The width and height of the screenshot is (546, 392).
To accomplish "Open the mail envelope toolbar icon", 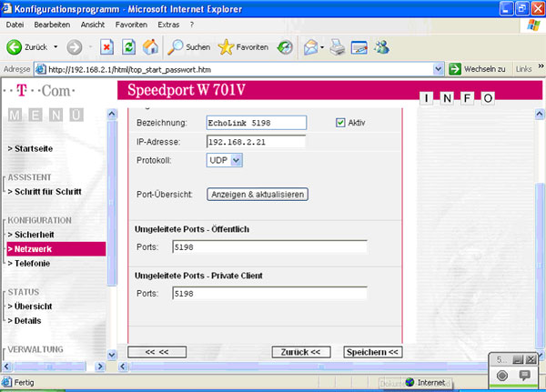I will 310,46.
